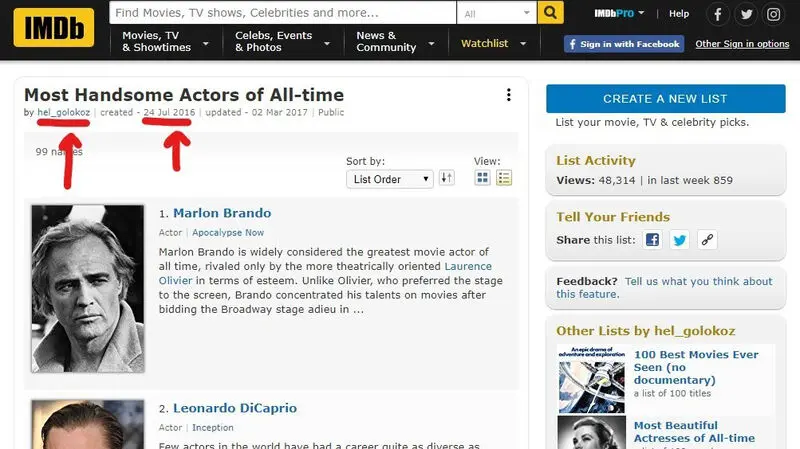The width and height of the screenshot is (800, 449).
Task: Open Other Sign in options
Action: tap(742, 44)
